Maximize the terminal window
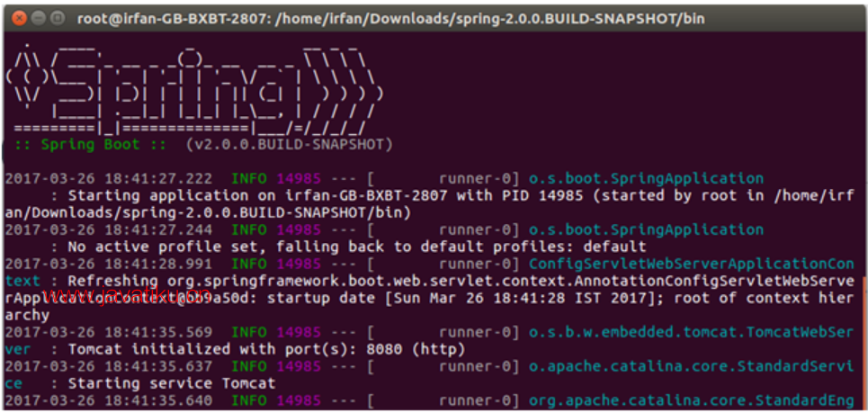 tap(58, 18)
